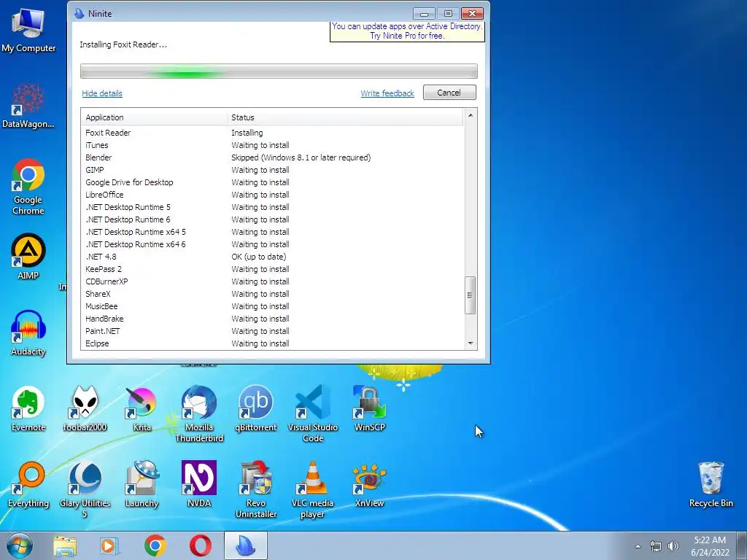Click Write feedback link
The image size is (747, 560).
pyautogui.click(x=387, y=93)
